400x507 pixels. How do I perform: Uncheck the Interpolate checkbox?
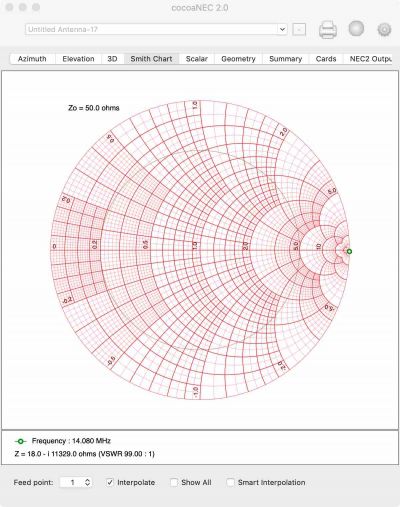point(110,482)
